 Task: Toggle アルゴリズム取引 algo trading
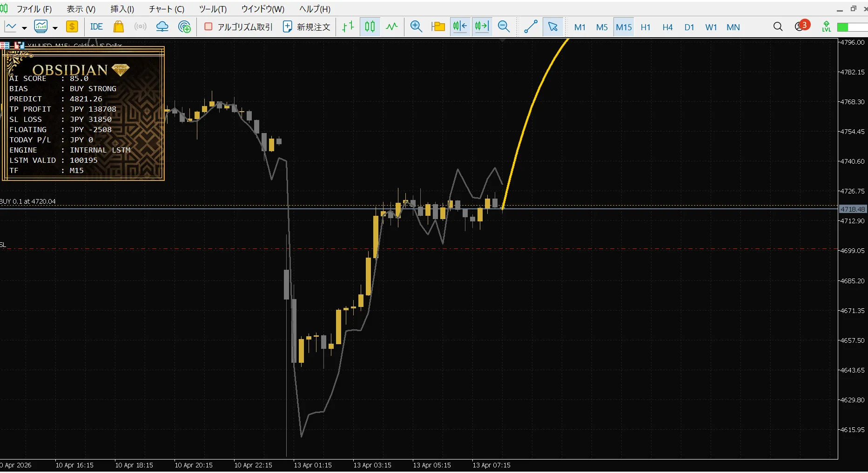[x=239, y=27]
